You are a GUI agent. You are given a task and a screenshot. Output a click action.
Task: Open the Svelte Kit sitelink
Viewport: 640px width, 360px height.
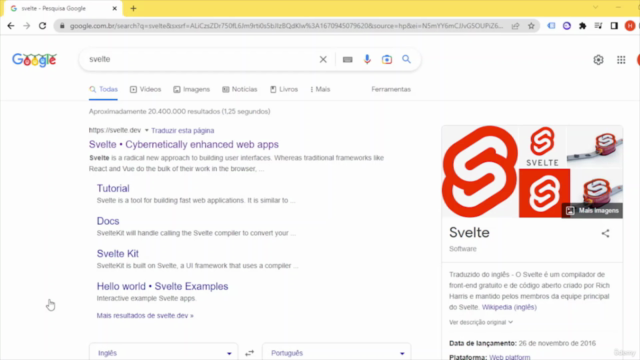click(x=118, y=254)
